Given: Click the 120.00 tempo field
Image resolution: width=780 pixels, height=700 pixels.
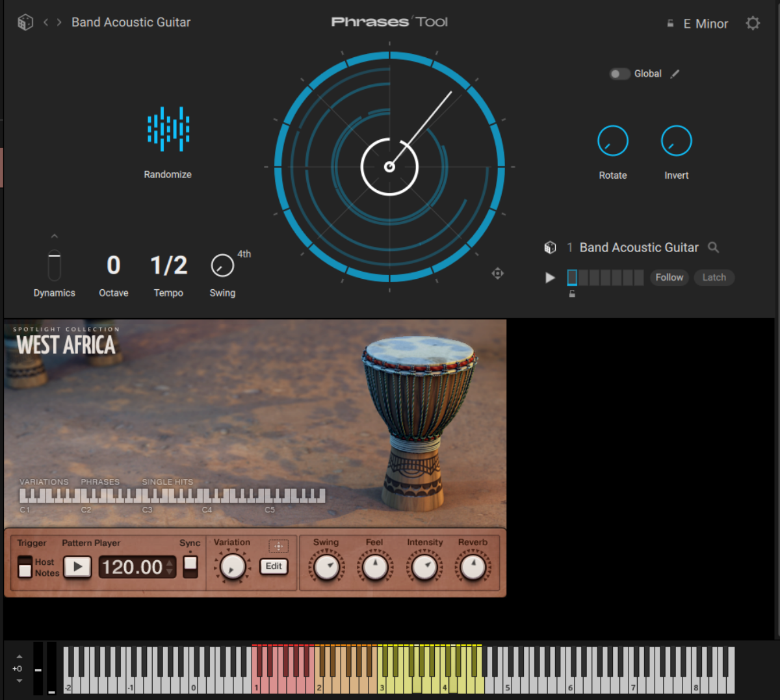Looking at the screenshot, I should coord(137,567).
